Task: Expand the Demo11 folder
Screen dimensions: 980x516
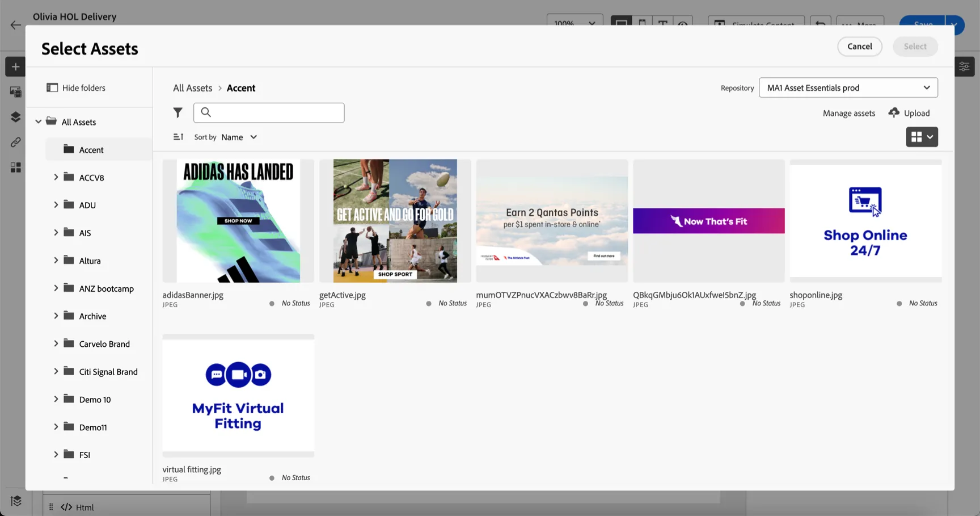Action: point(56,427)
